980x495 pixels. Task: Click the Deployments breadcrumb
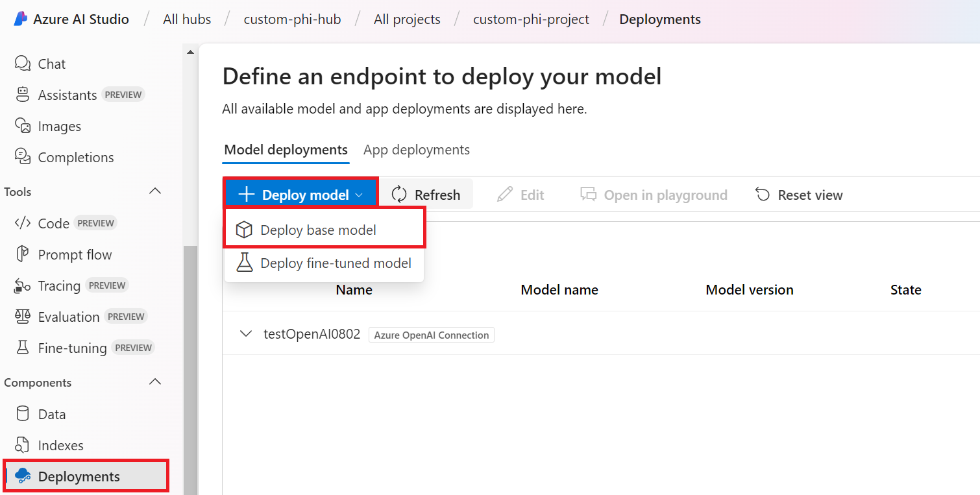[660, 19]
